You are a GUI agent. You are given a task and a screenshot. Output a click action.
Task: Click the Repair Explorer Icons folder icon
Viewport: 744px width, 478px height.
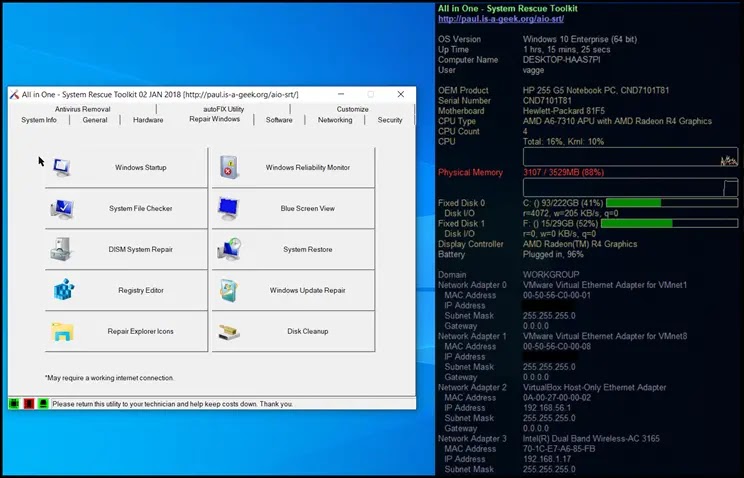pyautogui.click(x=63, y=331)
